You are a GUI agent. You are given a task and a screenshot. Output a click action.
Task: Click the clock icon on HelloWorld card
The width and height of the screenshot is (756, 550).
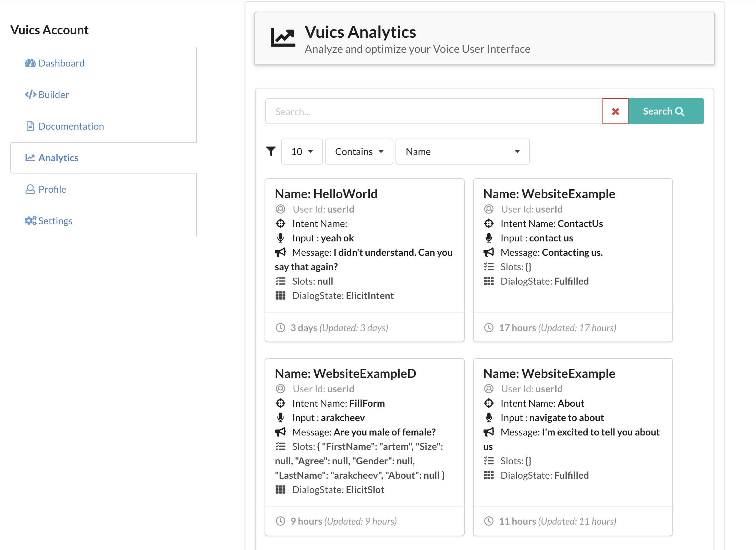pos(280,327)
